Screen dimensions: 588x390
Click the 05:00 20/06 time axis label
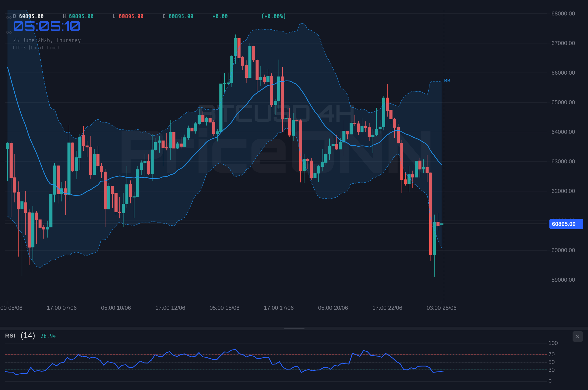(x=333, y=308)
